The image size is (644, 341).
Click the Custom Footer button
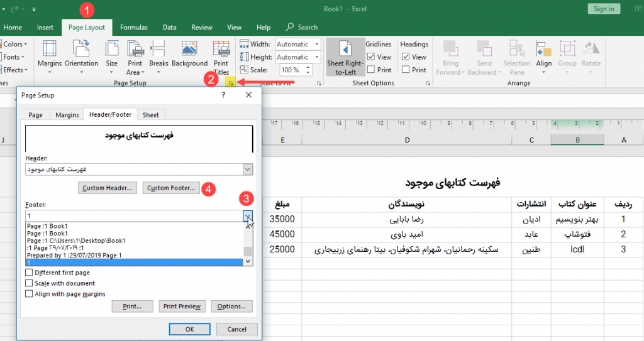click(x=171, y=188)
